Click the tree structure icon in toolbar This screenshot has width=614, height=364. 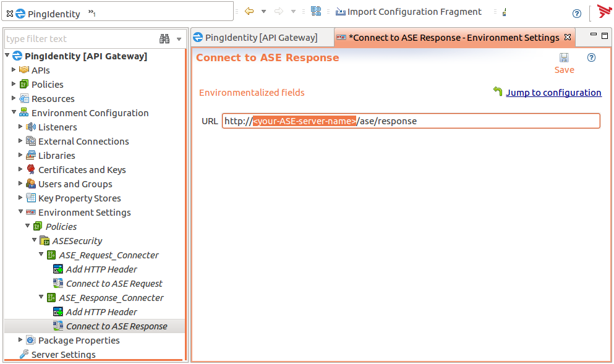tap(316, 12)
